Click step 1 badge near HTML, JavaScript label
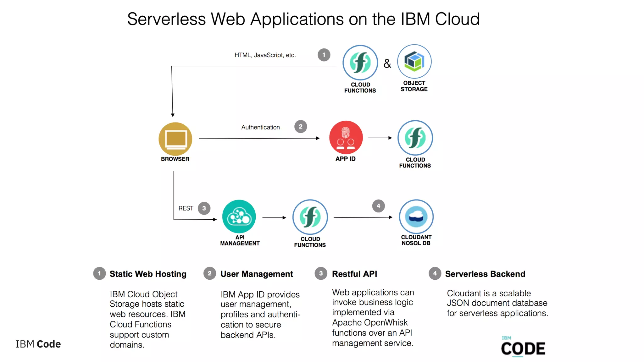644x362 pixels. tap(324, 55)
